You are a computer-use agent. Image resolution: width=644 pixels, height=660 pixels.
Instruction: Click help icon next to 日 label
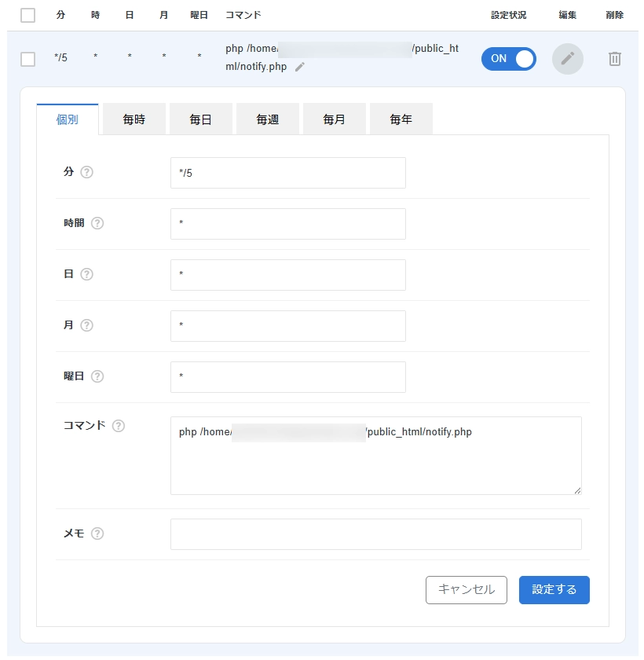pos(86,274)
